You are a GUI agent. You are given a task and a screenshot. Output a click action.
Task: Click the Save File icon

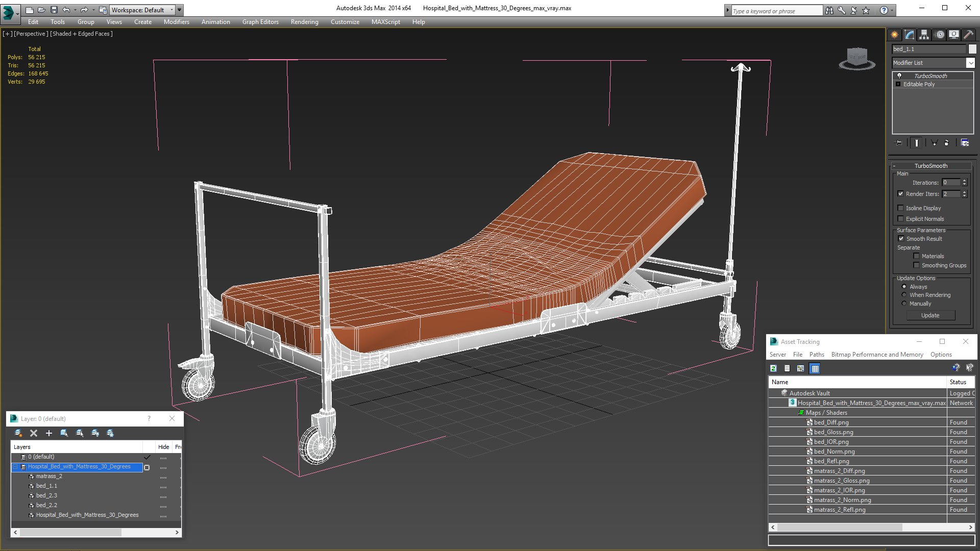tap(54, 10)
